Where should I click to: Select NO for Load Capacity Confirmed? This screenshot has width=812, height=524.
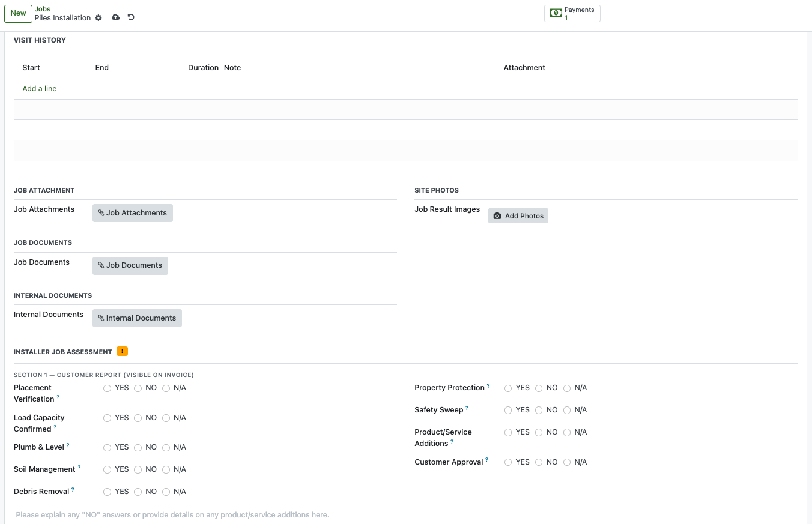[x=138, y=418]
